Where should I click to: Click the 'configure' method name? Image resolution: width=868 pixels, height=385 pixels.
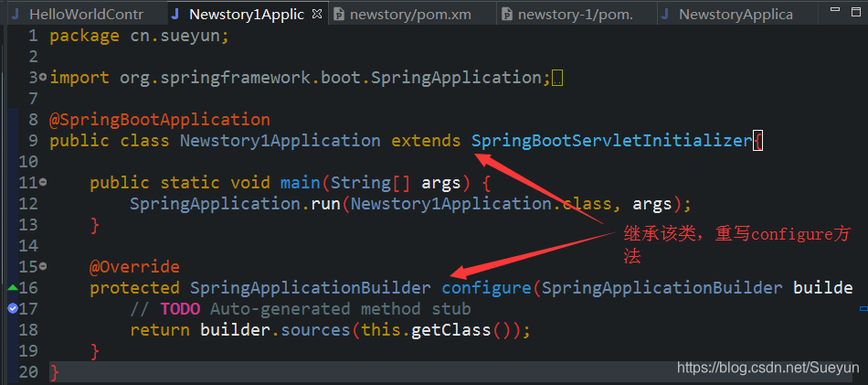pyautogui.click(x=486, y=288)
